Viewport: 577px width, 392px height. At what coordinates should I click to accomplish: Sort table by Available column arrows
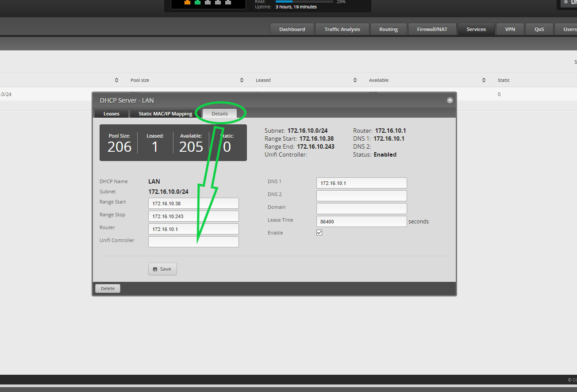tap(484, 80)
